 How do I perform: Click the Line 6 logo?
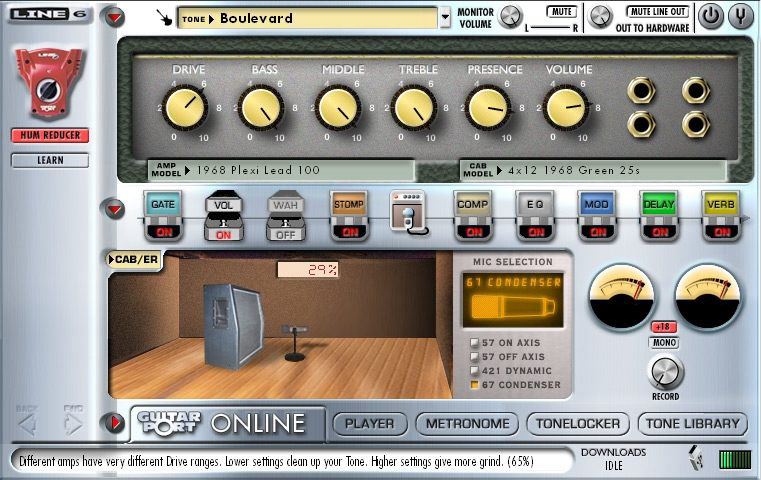click(x=48, y=14)
